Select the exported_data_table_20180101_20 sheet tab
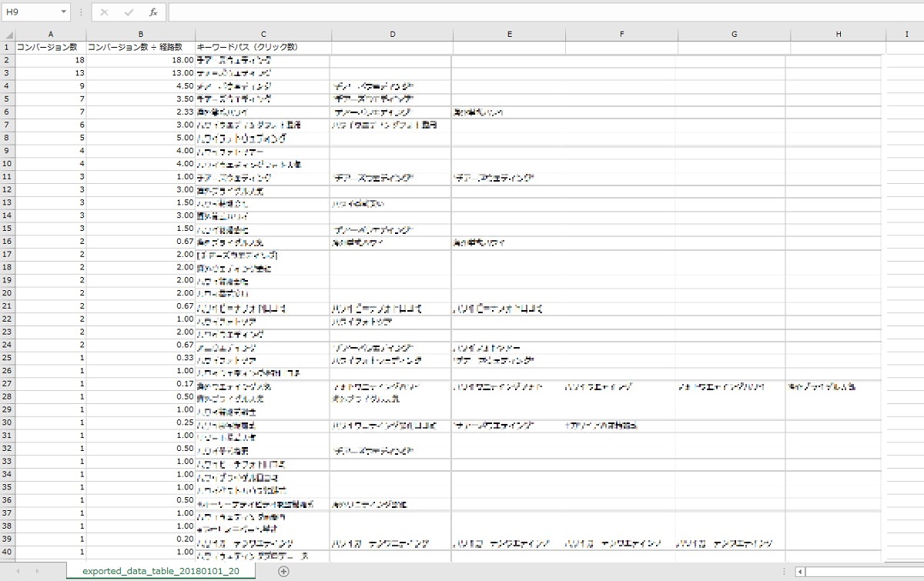Viewport: 924px width, 581px height. [161, 571]
